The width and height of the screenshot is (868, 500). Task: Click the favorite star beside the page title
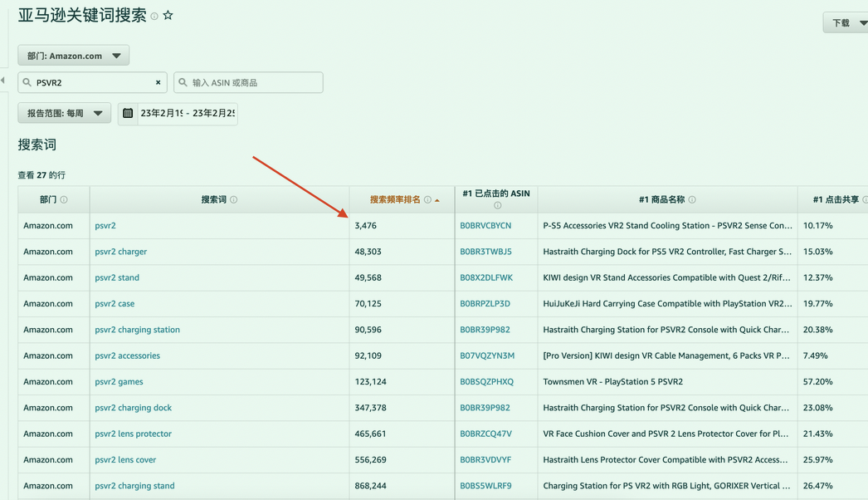[x=168, y=16]
